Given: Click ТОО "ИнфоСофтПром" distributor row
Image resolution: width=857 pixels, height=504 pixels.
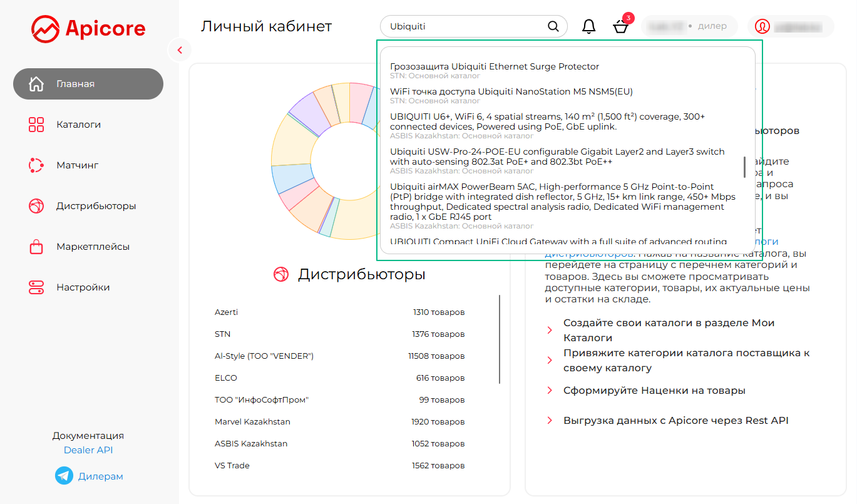Looking at the screenshot, I should coord(340,400).
